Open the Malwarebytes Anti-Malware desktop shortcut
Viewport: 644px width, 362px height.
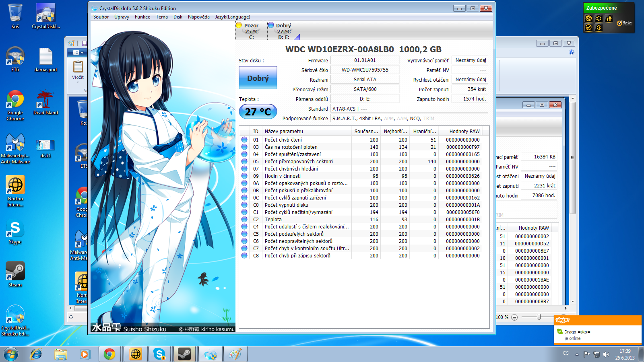15,148
